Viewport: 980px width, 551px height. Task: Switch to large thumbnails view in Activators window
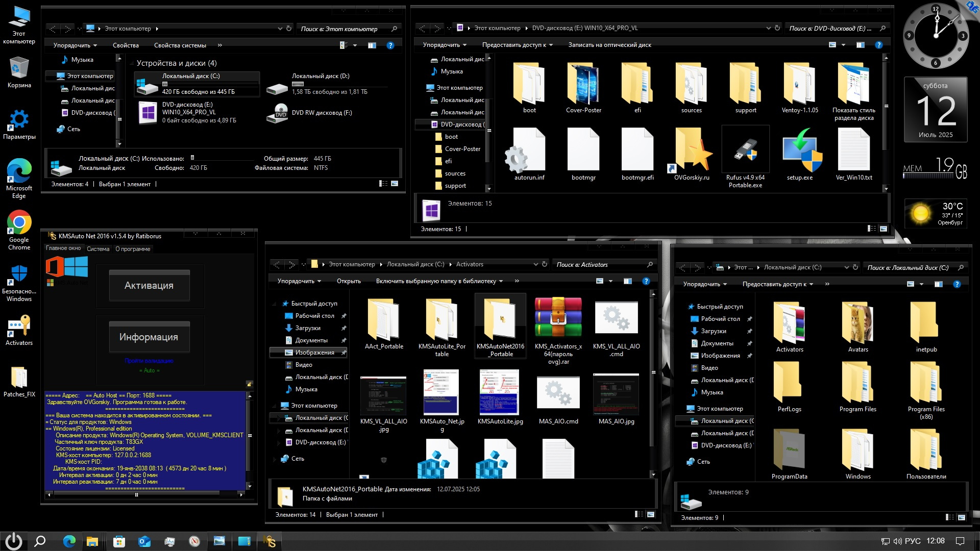pyautogui.click(x=651, y=514)
